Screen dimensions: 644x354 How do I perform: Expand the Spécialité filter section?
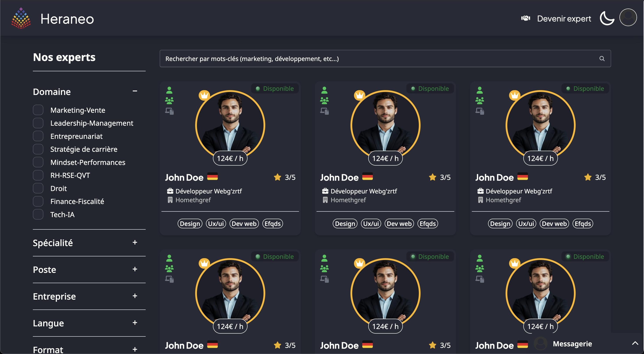tap(135, 242)
